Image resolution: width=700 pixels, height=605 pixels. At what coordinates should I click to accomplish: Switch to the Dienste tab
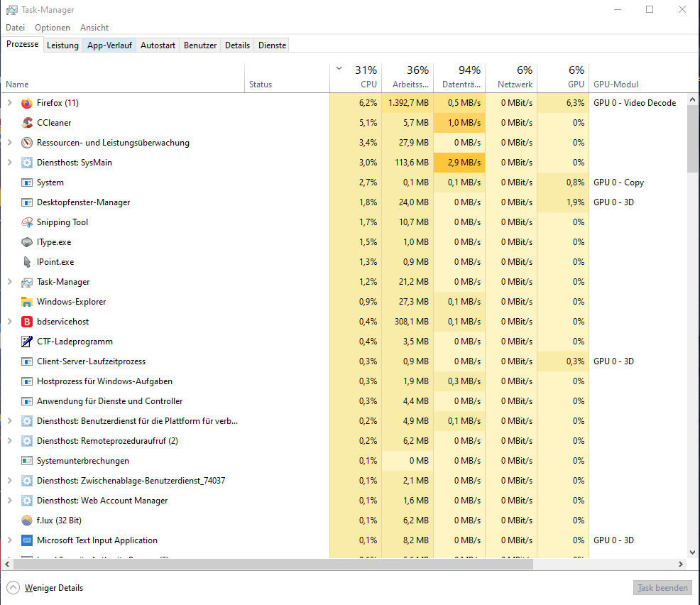[x=272, y=45]
